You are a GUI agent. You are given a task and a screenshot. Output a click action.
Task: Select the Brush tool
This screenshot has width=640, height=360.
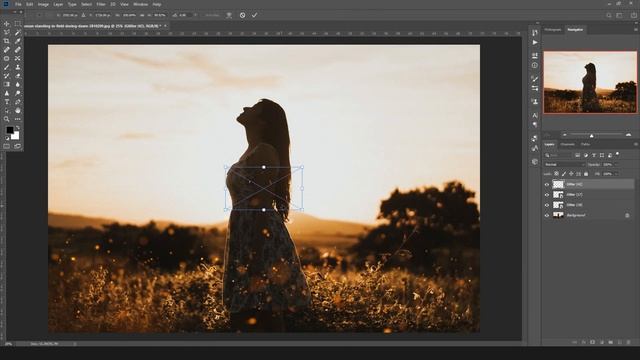[x=7, y=67]
